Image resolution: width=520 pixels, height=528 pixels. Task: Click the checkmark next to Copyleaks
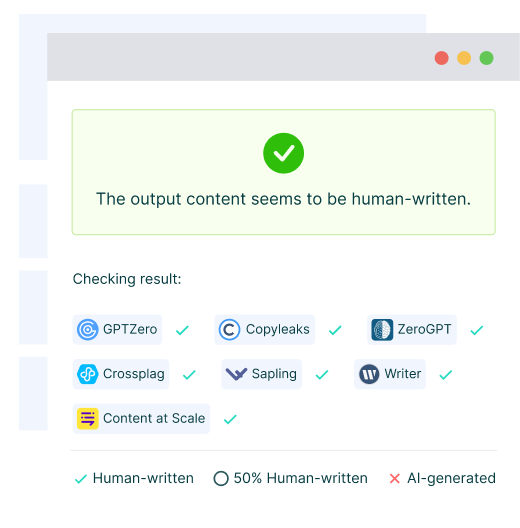335,330
